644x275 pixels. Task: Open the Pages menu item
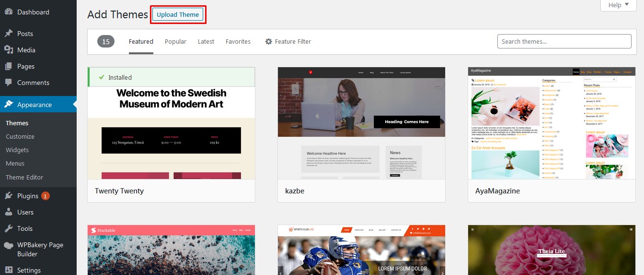pos(38,66)
